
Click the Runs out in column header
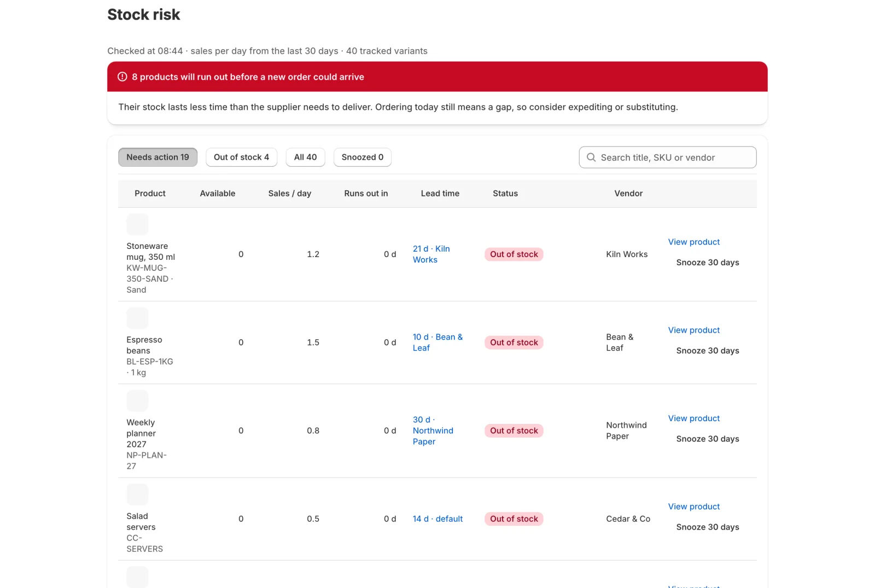coord(366,194)
